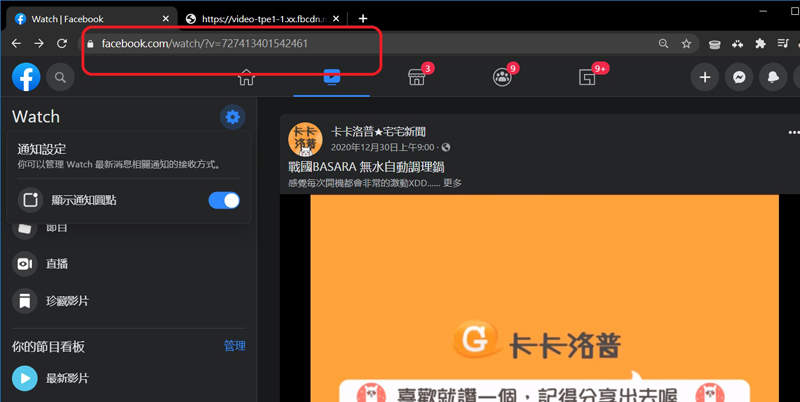Image resolution: width=800 pixels, height=402 pixels.
Task: Toggle 顯示通知圓點 switch off
Action: 224,200
